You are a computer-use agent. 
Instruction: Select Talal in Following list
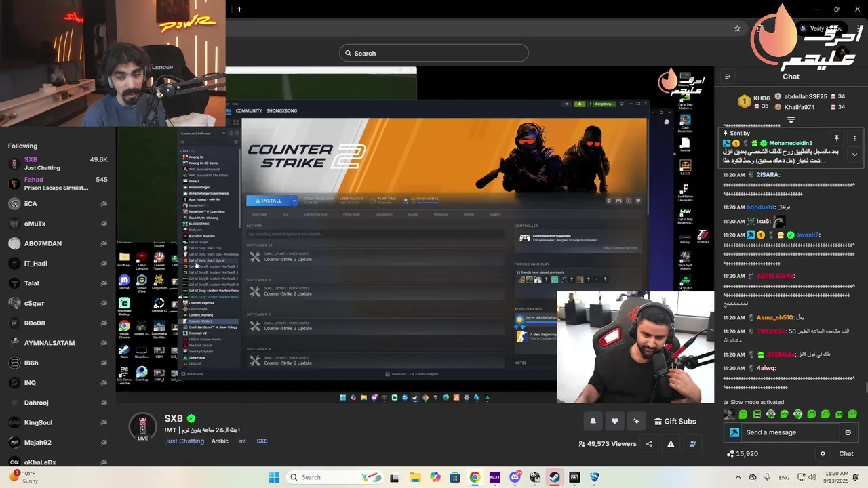coord(58,283)
